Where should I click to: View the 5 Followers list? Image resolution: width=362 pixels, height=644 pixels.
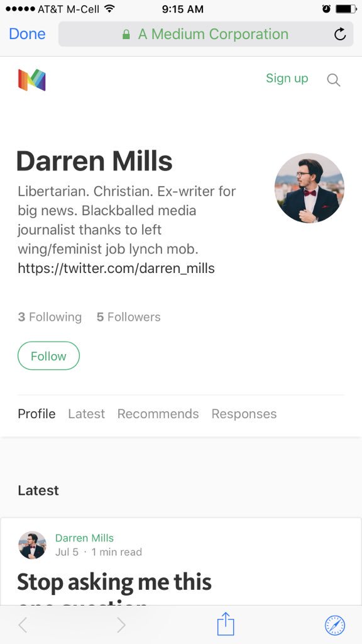point(128,317)
